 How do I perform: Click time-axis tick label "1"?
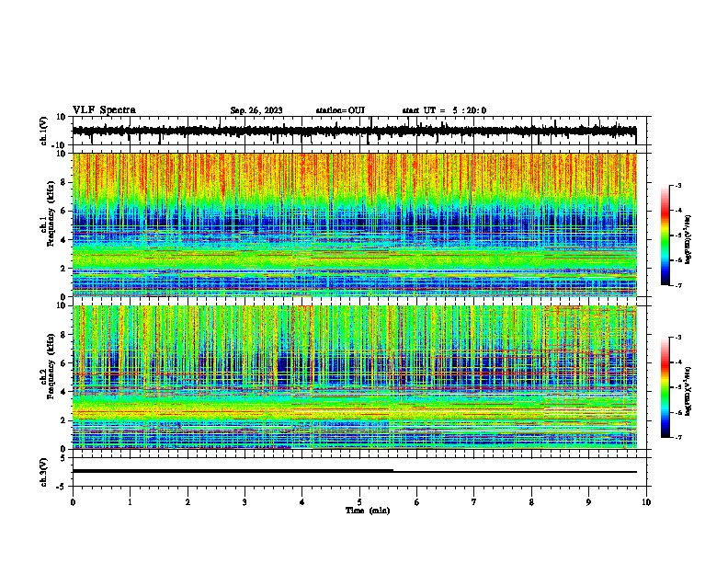(131, 502)
